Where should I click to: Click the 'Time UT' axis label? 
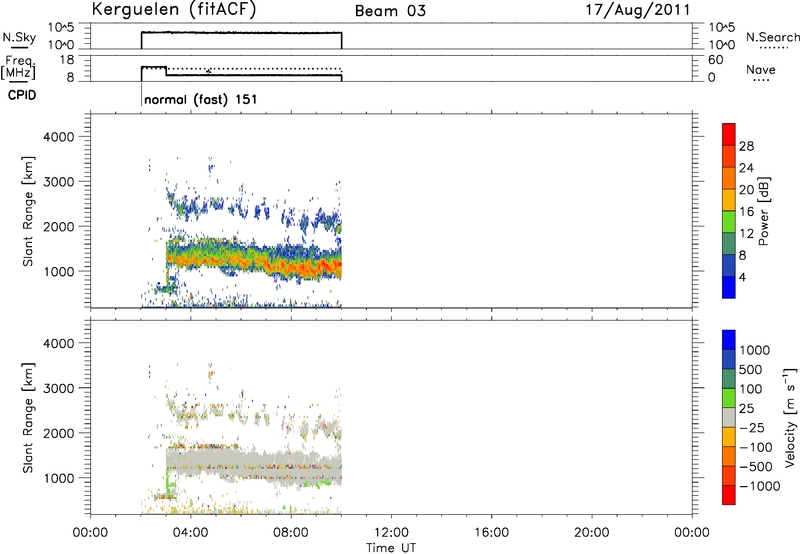pos(391,548)
